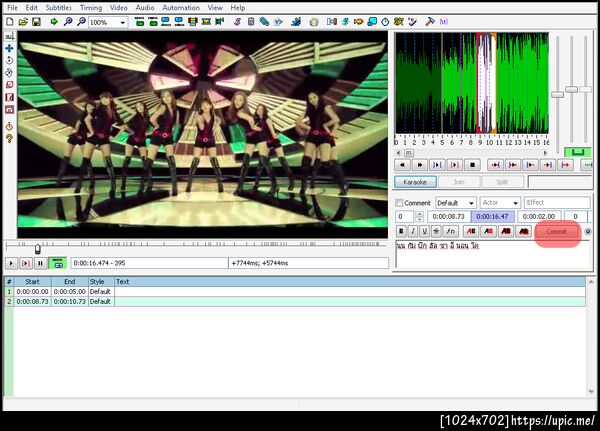Open the Timing menu
Viewport: 600px width, 431px height.
point(91,8)
